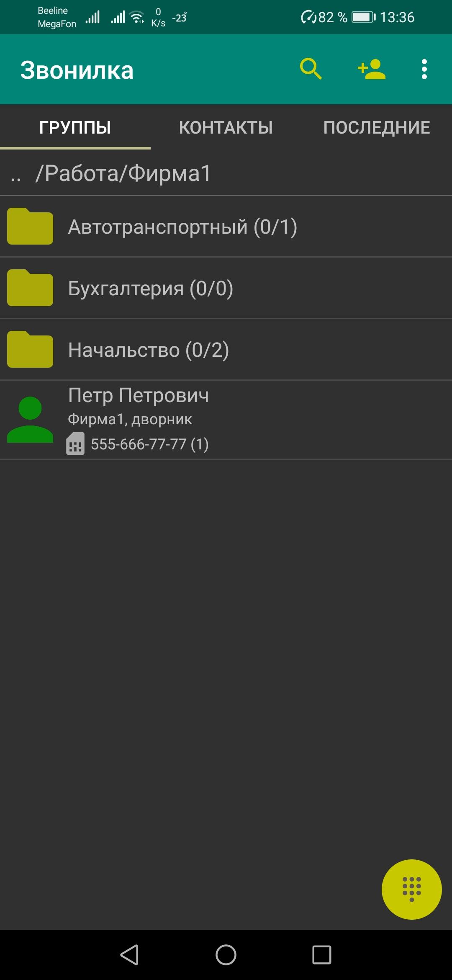
Task: Expand the Автотранспортный (0/1) group
Action: (226, 226)
